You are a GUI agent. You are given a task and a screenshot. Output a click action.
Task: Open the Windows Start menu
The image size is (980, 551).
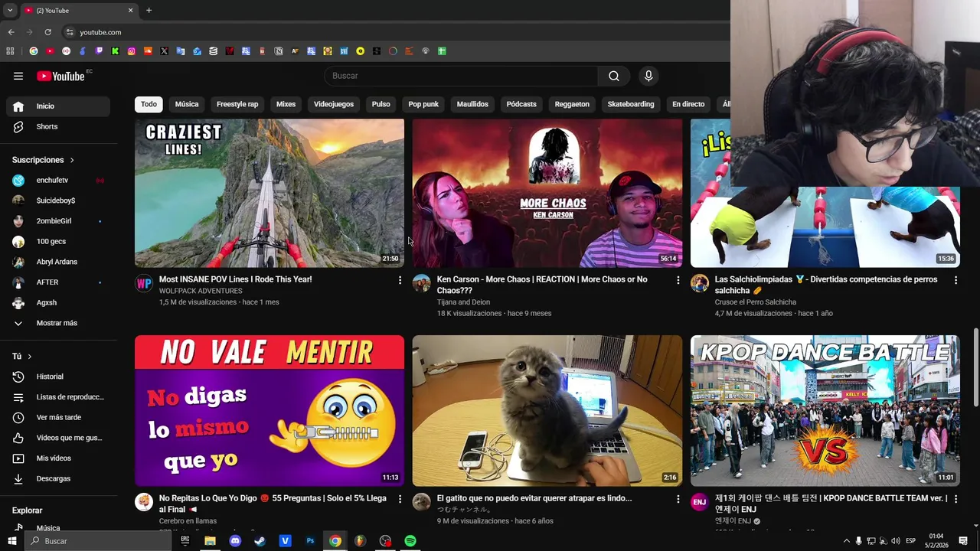(11, 541)
